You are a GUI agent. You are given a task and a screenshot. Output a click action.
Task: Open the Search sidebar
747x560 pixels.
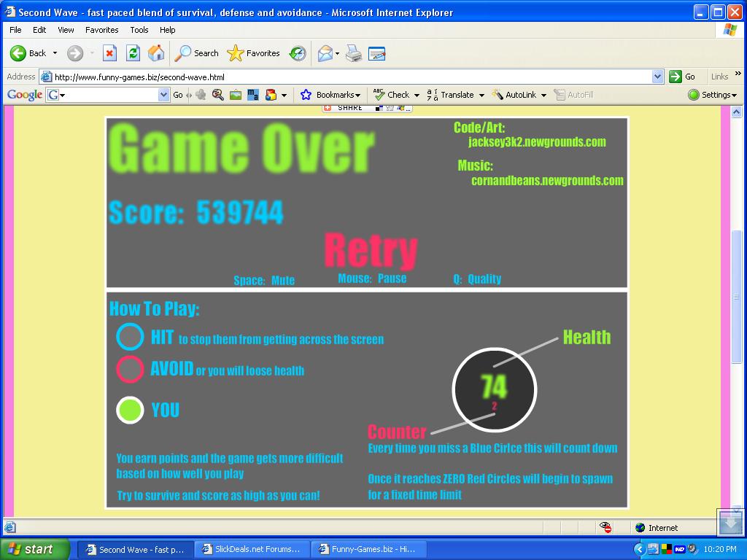pos(194,53)
